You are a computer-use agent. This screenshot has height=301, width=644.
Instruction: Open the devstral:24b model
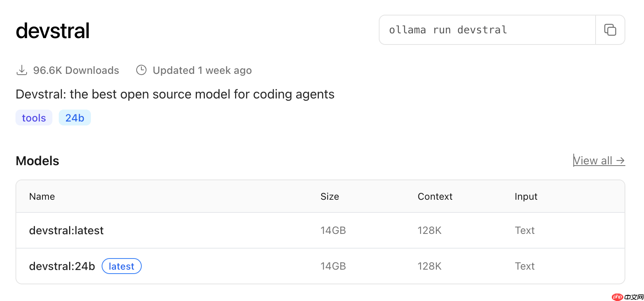pos(62,266)
